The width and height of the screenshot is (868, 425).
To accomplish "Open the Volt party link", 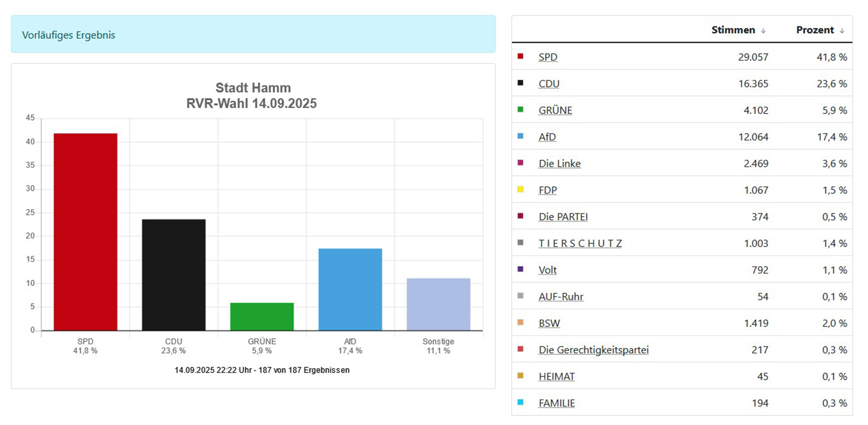I will (x=547, y=270).
